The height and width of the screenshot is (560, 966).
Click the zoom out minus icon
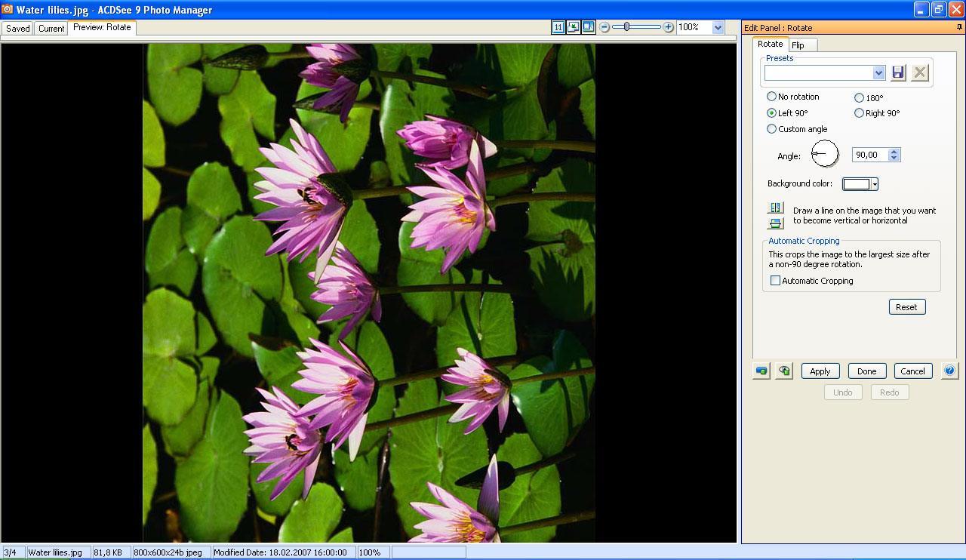point(604,26)
